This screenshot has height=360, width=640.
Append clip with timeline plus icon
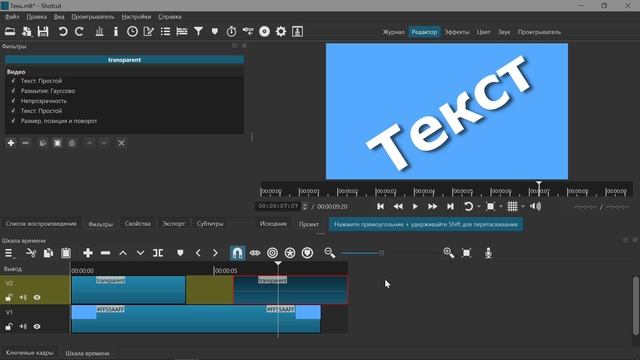click(88, 253)
